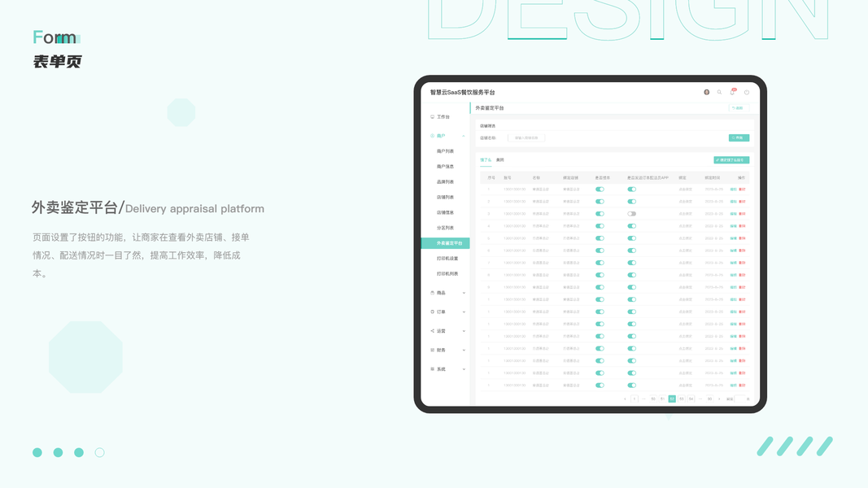868x488 pixels.
Task: Click red 删除 link in row 2
Action: coord(743,202)
